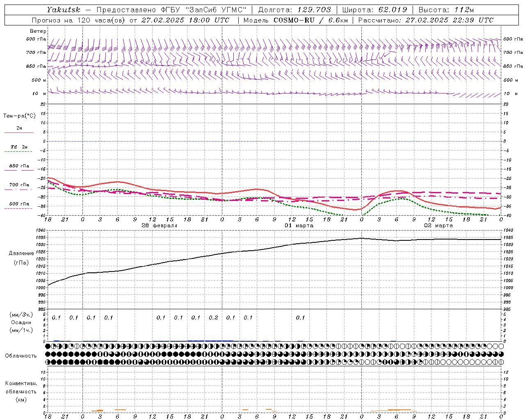Click the last '0.1' precipitation value above 01 марта

301,318
